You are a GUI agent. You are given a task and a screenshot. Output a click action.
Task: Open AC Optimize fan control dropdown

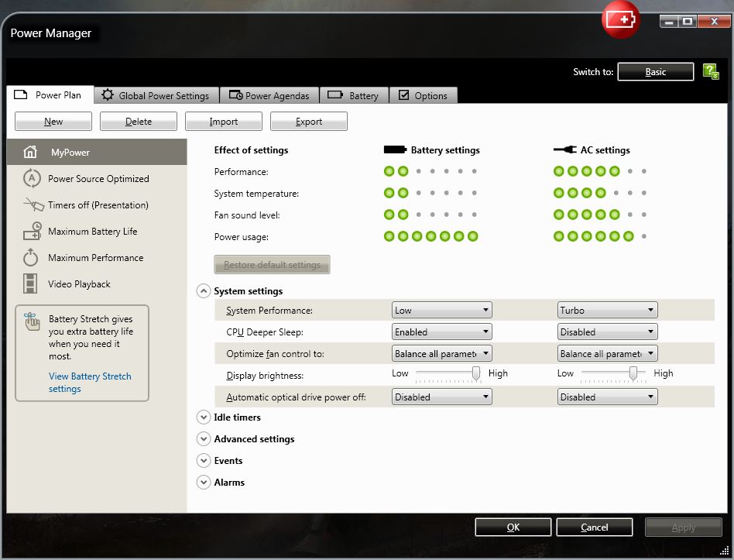click(607, 353)
